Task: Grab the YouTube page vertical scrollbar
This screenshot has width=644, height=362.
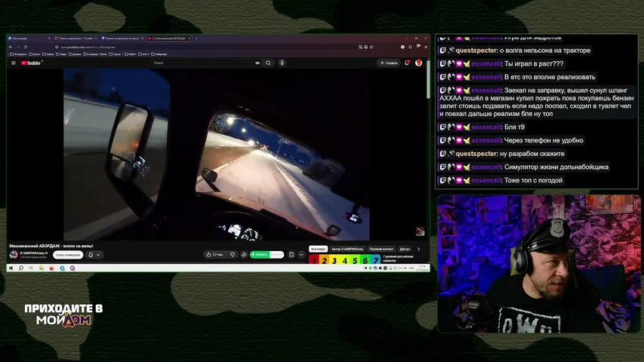Action: click(428, 80)
